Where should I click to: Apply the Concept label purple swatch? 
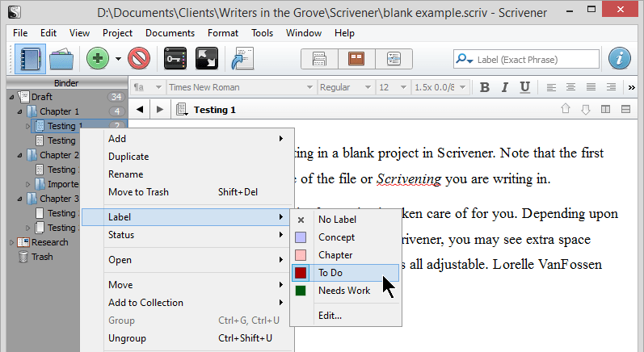(x=301, y=237)
